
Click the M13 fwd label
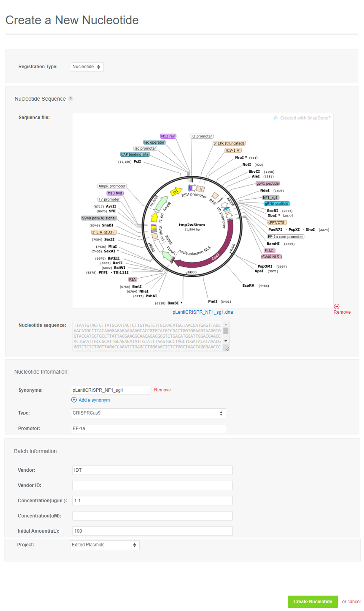point(115,193)
